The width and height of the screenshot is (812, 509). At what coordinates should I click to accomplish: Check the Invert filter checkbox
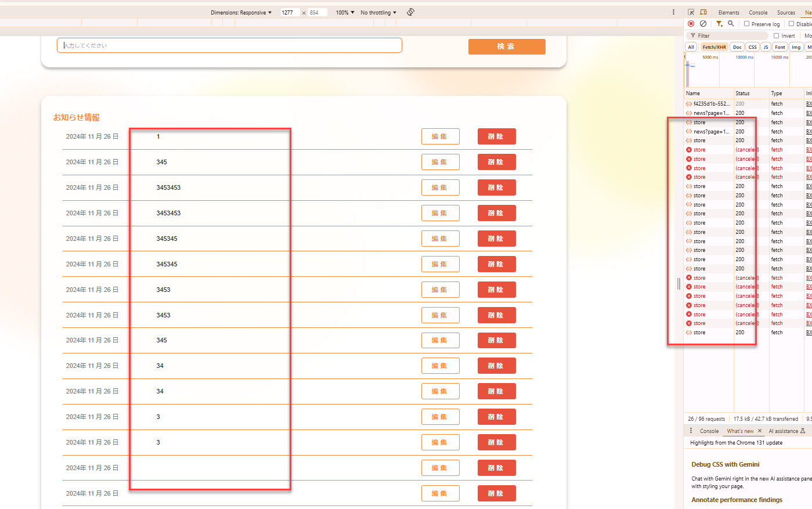(776, 35)
